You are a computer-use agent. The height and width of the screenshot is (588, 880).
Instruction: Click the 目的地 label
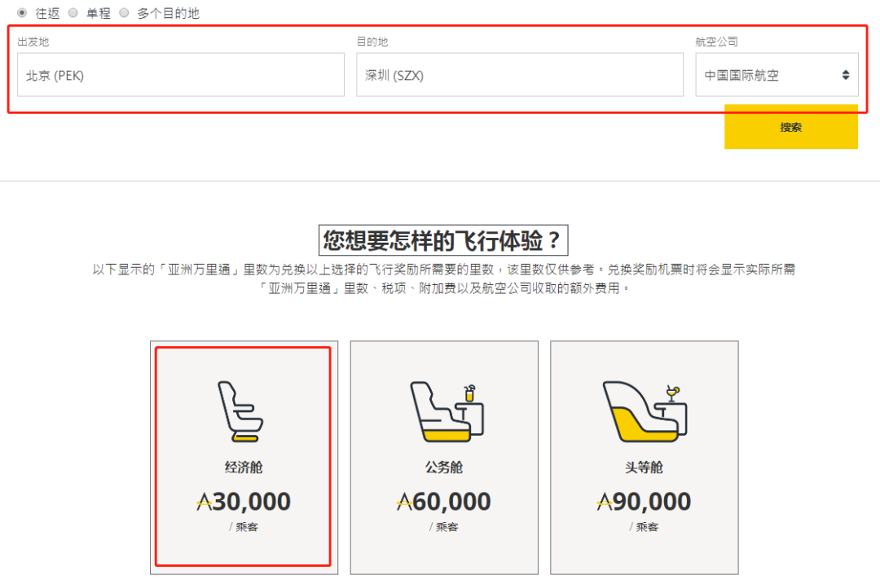[372, 42]
